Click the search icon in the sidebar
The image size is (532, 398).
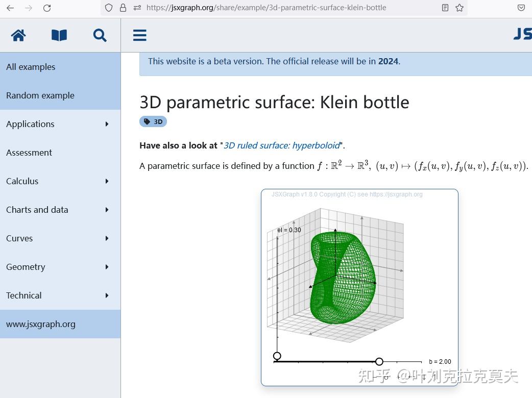(x=100, y=35)
